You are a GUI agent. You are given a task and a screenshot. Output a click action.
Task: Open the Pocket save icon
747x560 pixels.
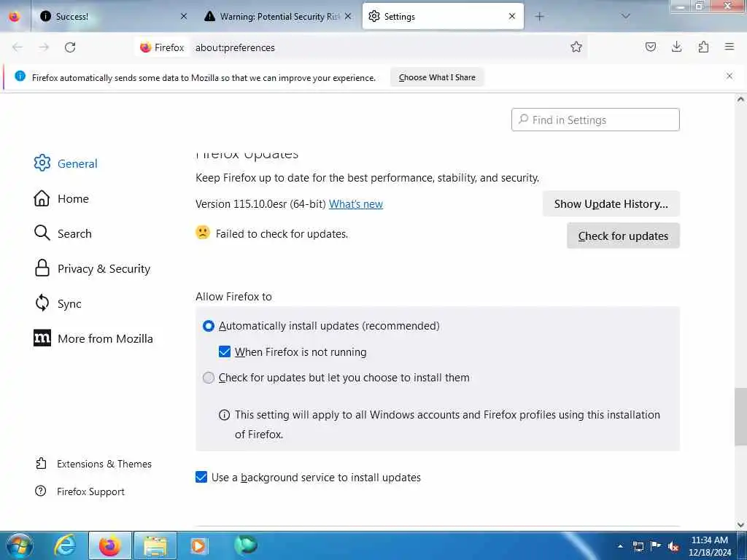(651, 47)
